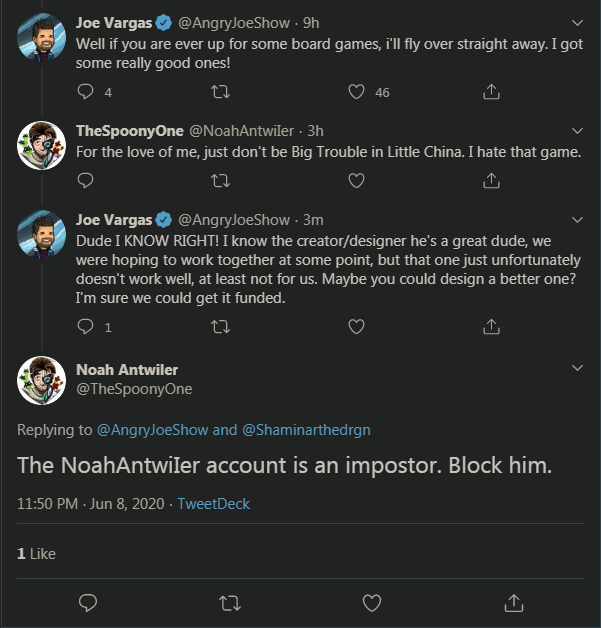
Task: Like TheSpoonyOne's Big Trouble tweet
Action: 355,181
